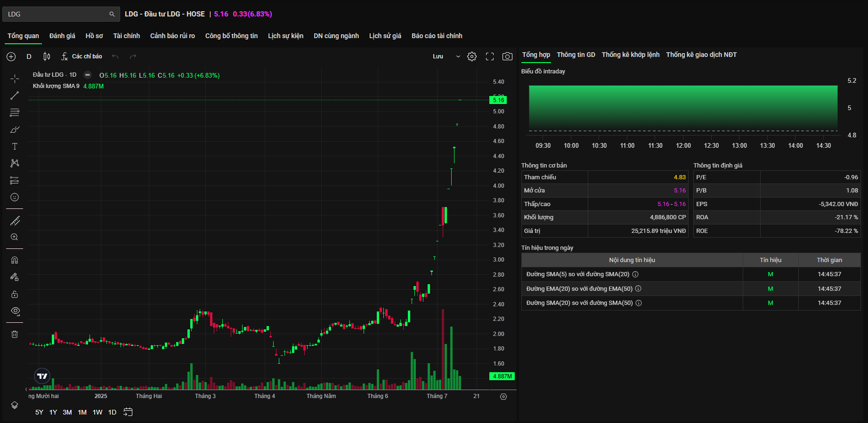
Task: Open the go to date icon
Action: click(x=128, y=412)
